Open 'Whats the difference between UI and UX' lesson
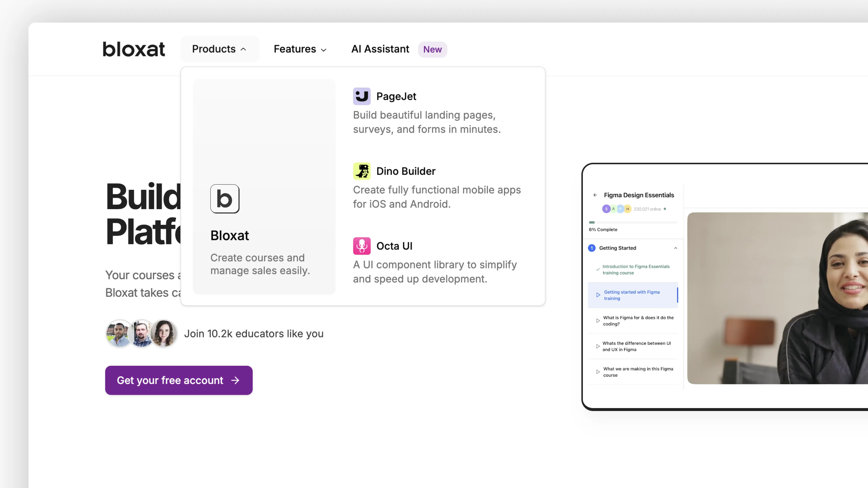The height and width of the screenshot is (488, 868). click(x=637, y=346)
